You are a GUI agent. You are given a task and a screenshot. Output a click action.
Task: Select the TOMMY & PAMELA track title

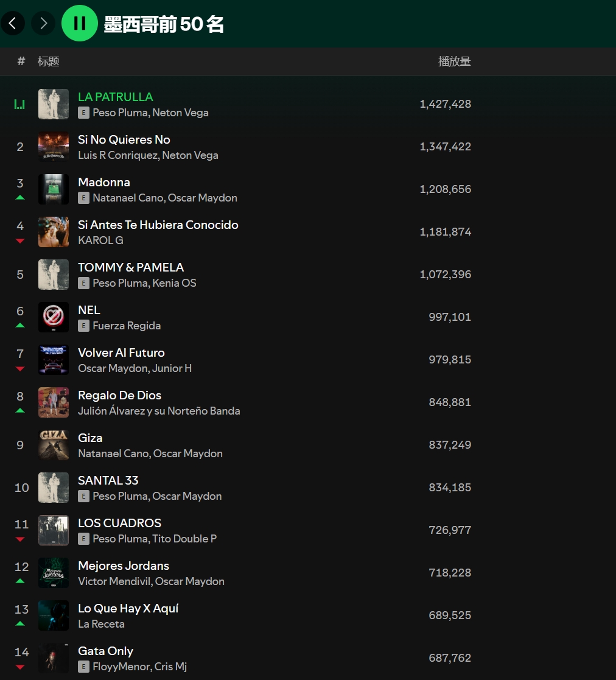tap(130, 267)
